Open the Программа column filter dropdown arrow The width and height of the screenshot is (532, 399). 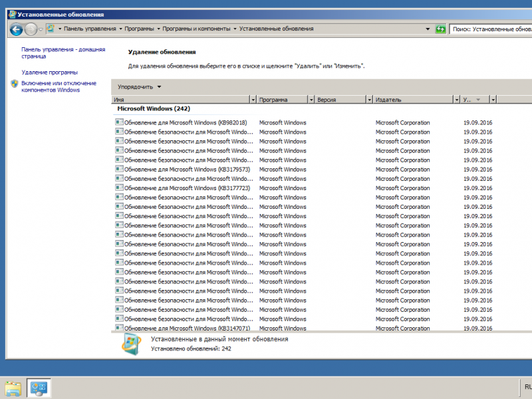[x=311, y=100]
